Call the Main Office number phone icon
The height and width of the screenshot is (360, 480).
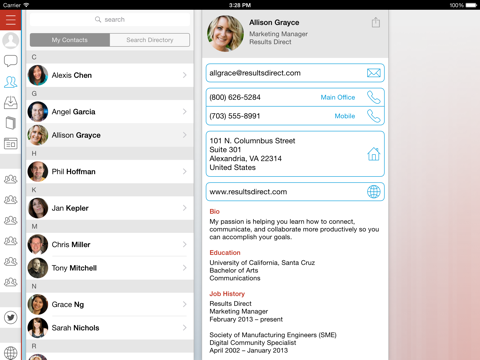[374, 97]
